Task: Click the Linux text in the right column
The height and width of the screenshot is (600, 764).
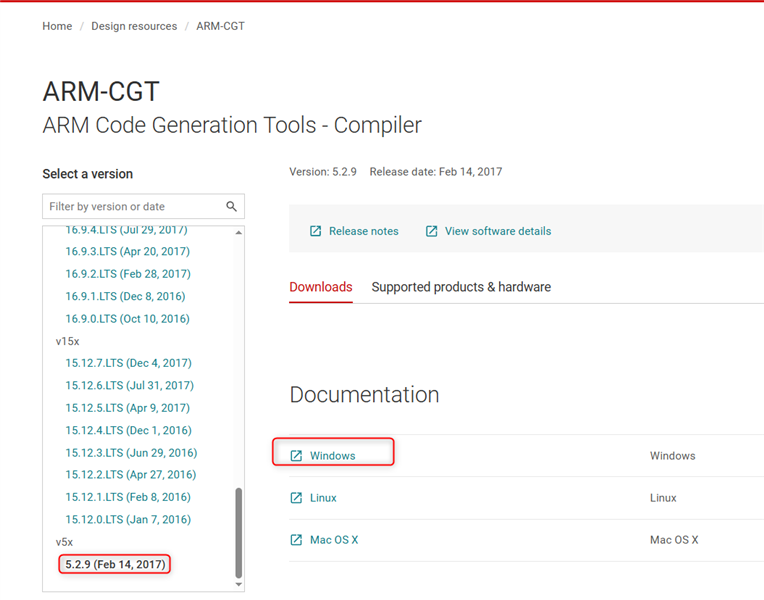Action: [663, 498]
